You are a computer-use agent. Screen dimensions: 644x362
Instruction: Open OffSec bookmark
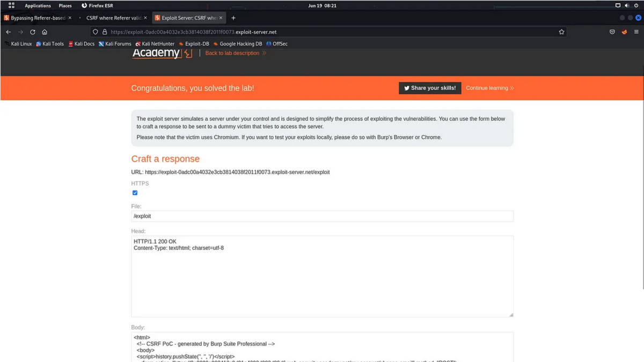(x=277, y=44)
